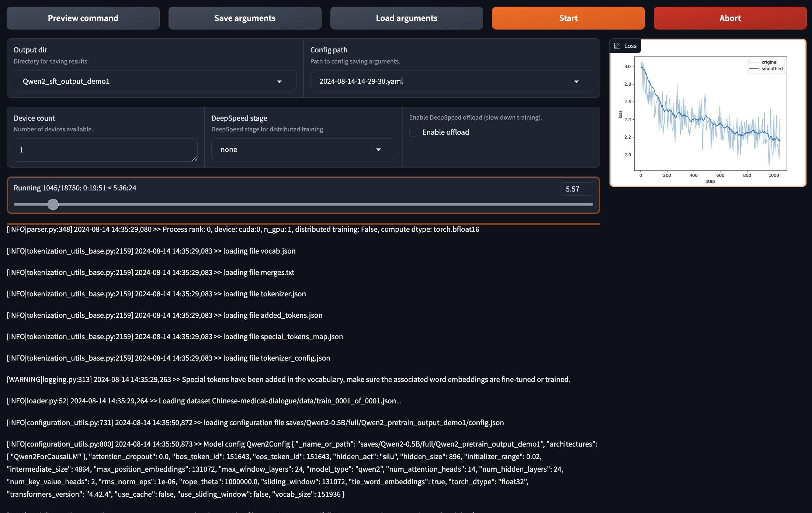Select the DeepSpeed stage 'none' value box
Screen dimensions: 812x513
point(291,149)
